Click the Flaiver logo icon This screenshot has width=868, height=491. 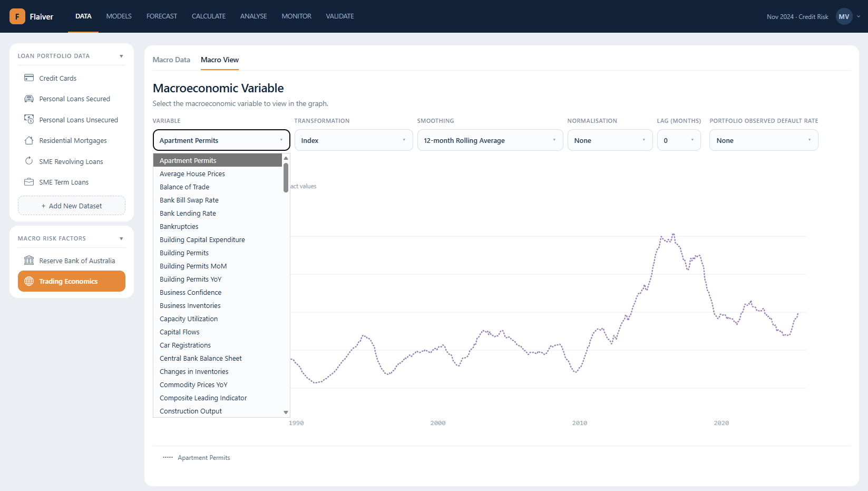coord(17,16)
